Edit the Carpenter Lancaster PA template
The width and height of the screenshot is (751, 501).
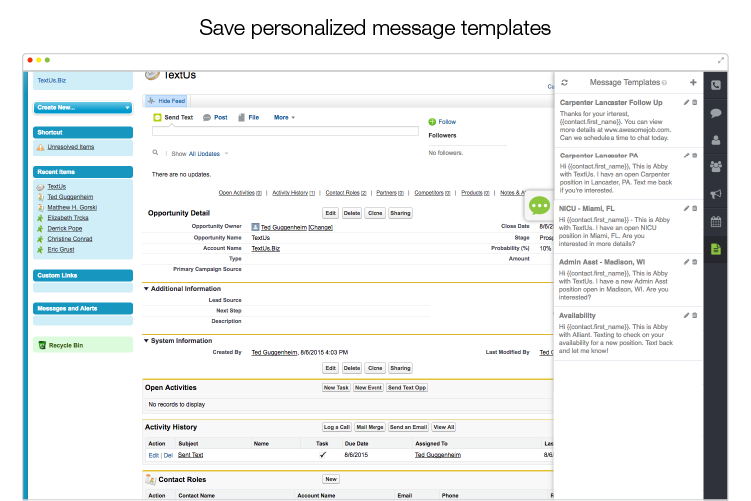(x=686, y=156)
